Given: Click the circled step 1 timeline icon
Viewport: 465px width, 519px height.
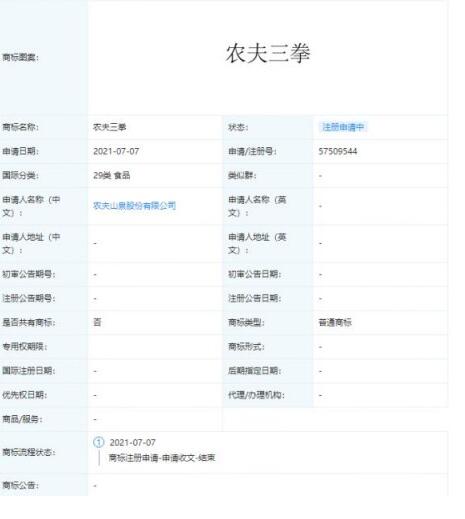Looking at the screenshot, I should click(x=99, y=442).
